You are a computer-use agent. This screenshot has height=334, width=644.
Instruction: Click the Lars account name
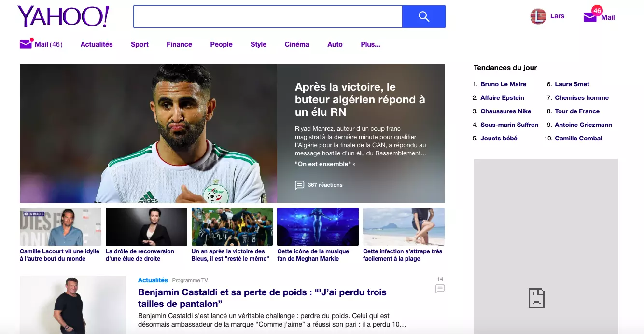557,16
